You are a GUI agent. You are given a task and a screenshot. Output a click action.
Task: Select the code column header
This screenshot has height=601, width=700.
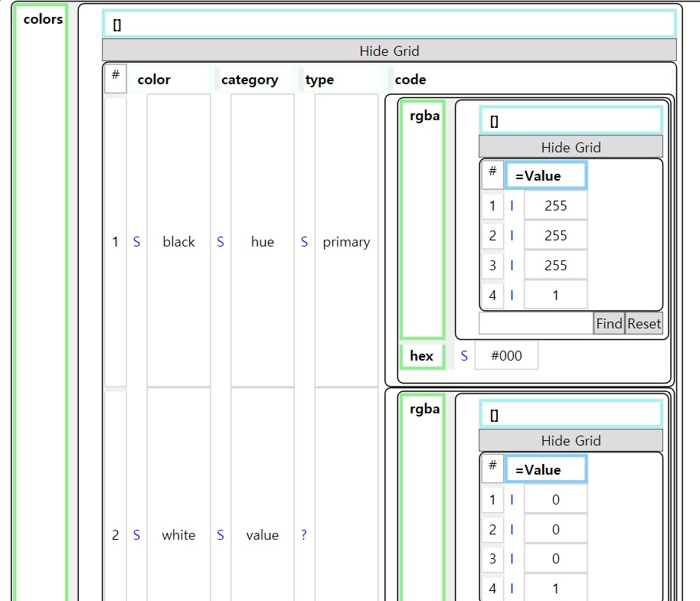point(411,80)
